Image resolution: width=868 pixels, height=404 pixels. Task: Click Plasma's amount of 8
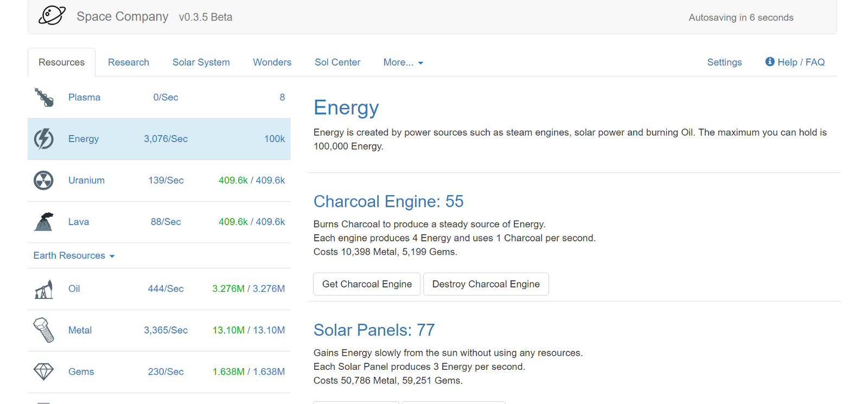282,98
